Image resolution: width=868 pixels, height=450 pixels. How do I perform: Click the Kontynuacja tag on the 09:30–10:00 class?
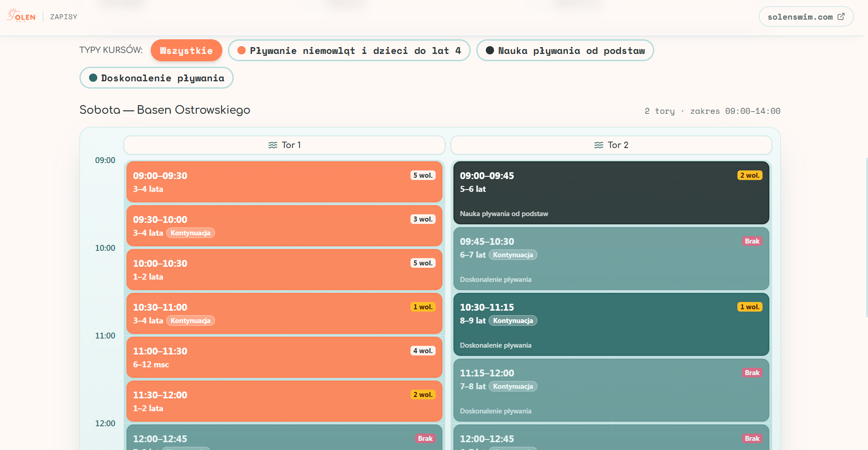tap(190, 233)
